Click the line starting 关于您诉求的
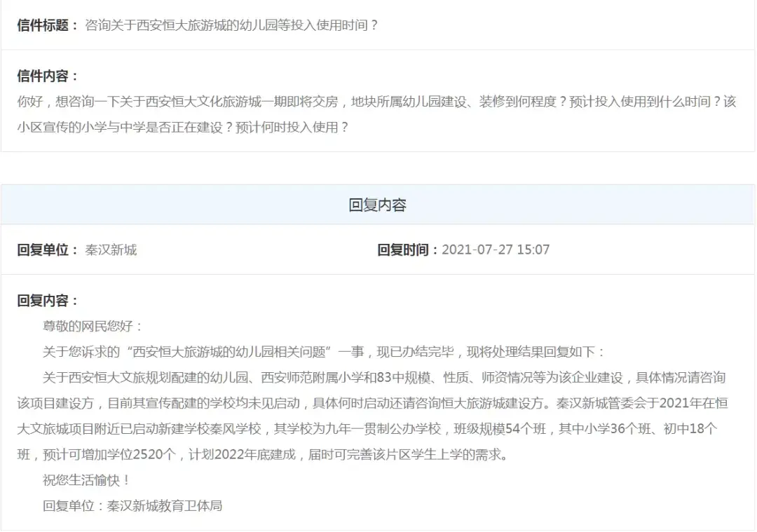 (x=323, y=351)
